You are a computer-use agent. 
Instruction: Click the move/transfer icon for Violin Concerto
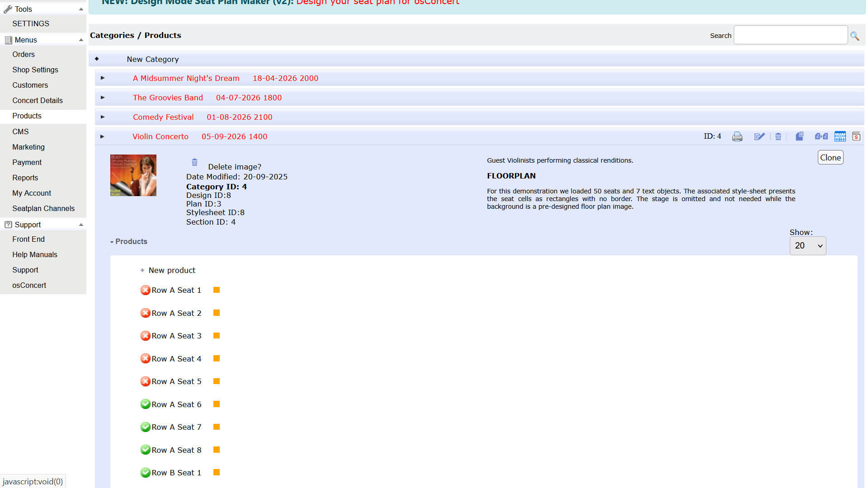coord(821,136)
